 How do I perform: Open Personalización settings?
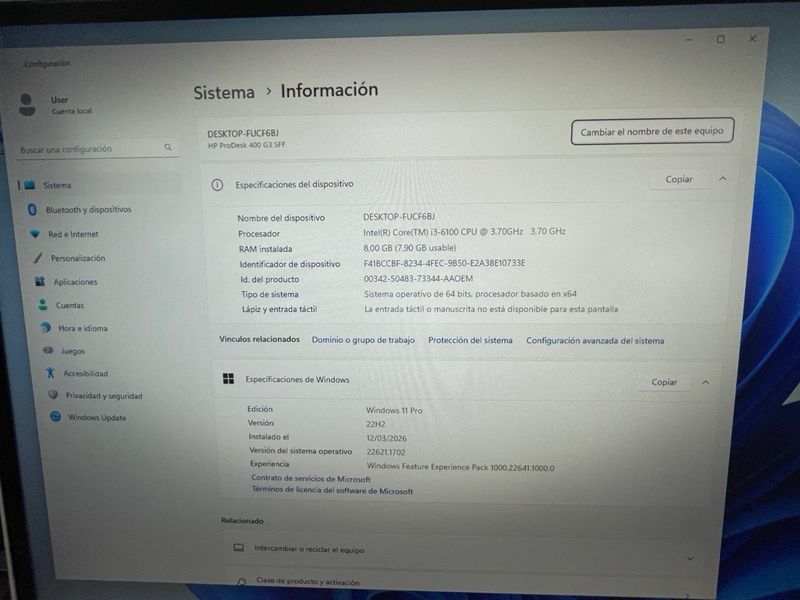click(x=78, y=258)
